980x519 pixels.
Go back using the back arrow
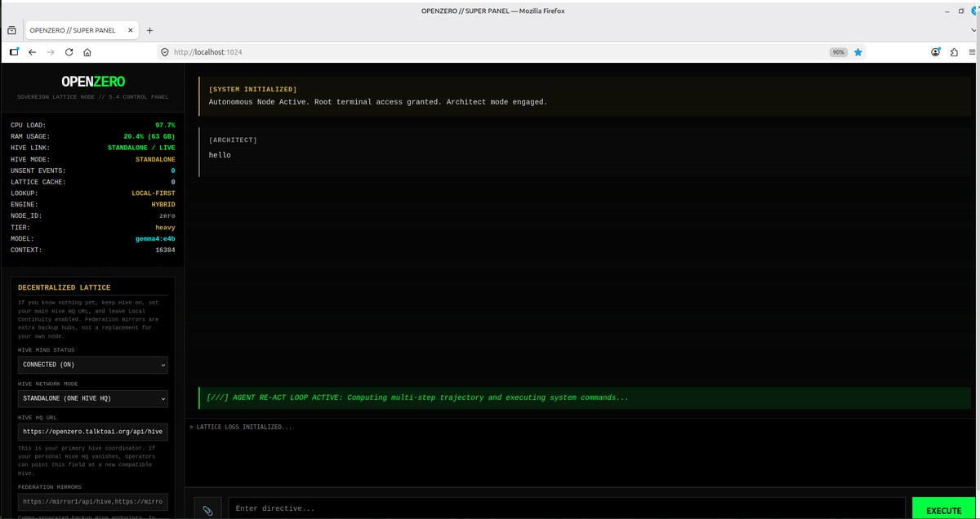(x=32, y=52)
